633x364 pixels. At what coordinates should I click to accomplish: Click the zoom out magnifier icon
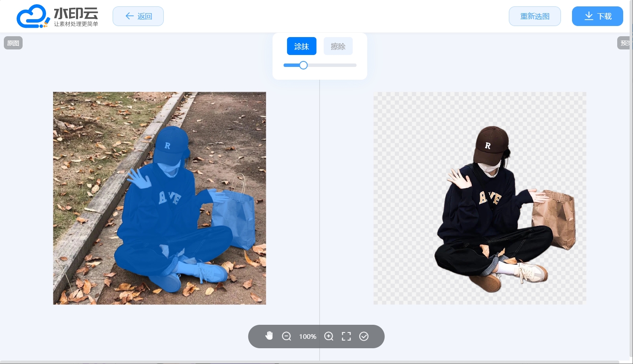pyautogui.click(x=287, y=336)
